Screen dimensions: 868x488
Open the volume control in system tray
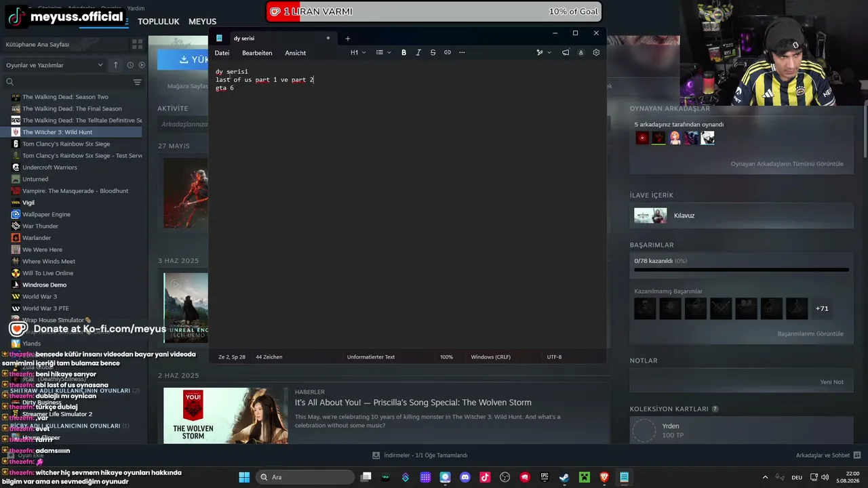pyautogui.click(x=825, y=477)
